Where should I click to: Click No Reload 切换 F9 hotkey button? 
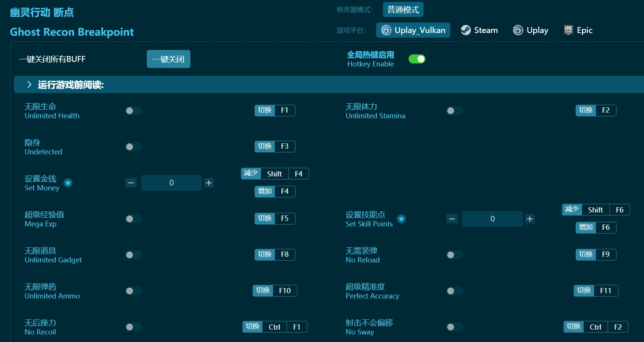pyautogui.click(x=596, y=255)
